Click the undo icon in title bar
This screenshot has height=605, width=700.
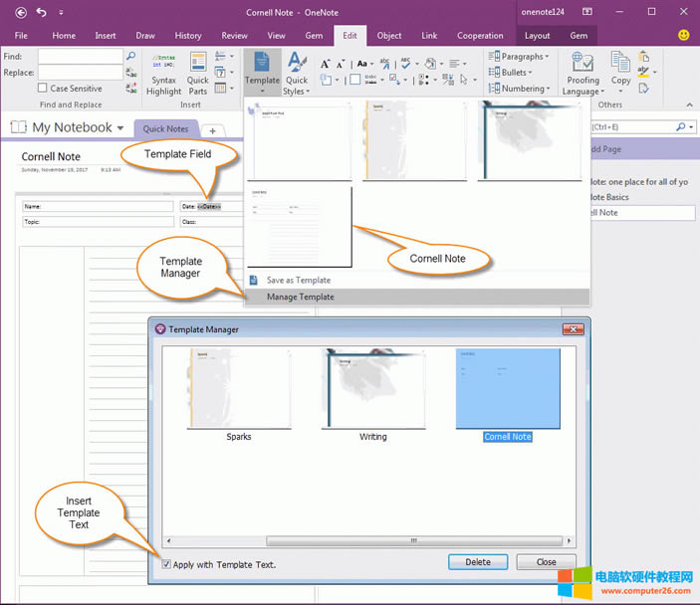coord(42,12)
